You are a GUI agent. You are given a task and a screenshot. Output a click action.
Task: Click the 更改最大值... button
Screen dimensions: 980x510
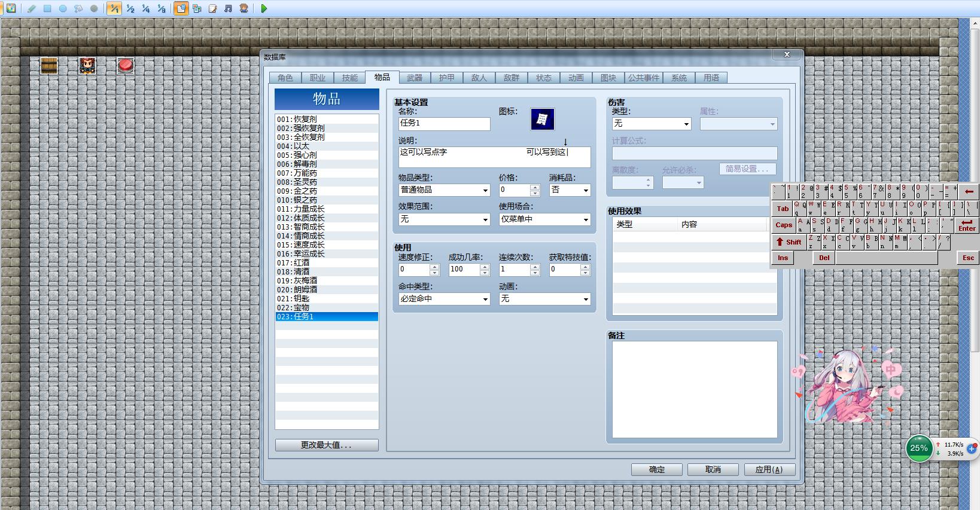(327, 445)
